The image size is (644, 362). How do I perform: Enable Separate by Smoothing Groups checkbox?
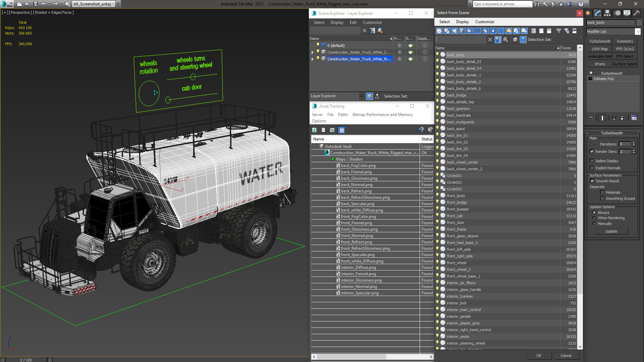[x=602, y=198]
